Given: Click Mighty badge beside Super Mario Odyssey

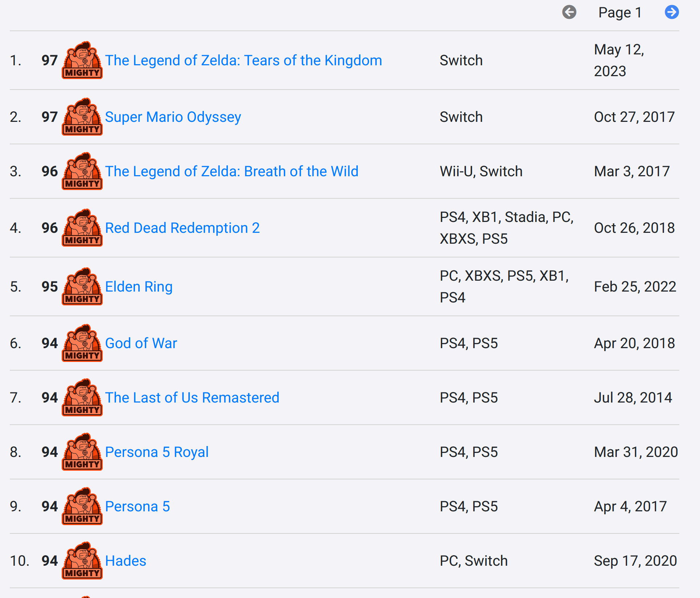Looking at the screenshot, I should 82,117.
